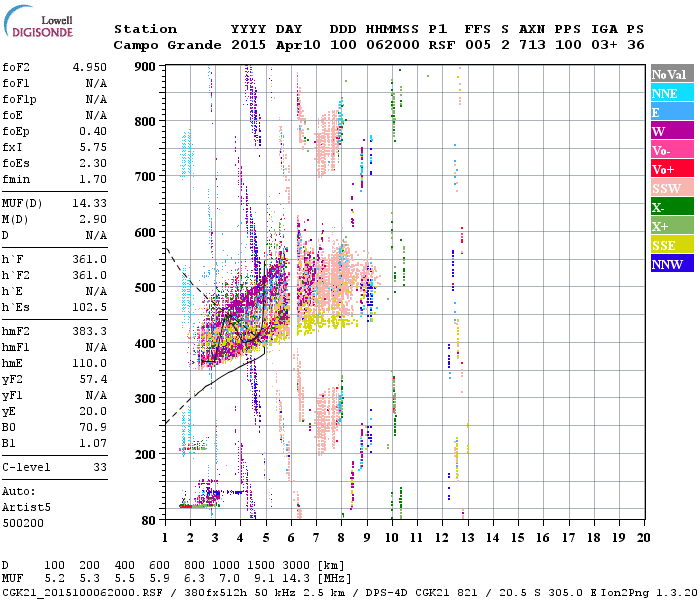The height and width of the screenshot is (600, 700).
Task: Click the foF2 value 4.950
Action: [90, 67]
